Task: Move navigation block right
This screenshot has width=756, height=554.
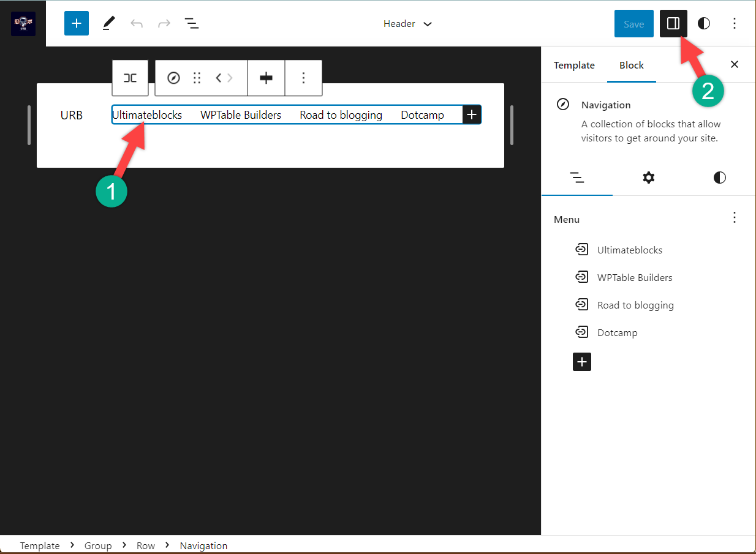Action: [230, 78]
